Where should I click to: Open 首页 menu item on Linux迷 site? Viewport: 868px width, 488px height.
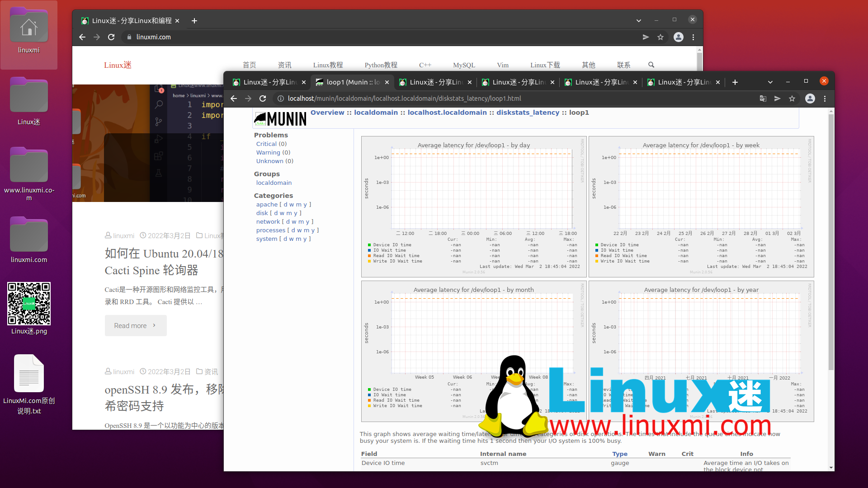[249, 65]
